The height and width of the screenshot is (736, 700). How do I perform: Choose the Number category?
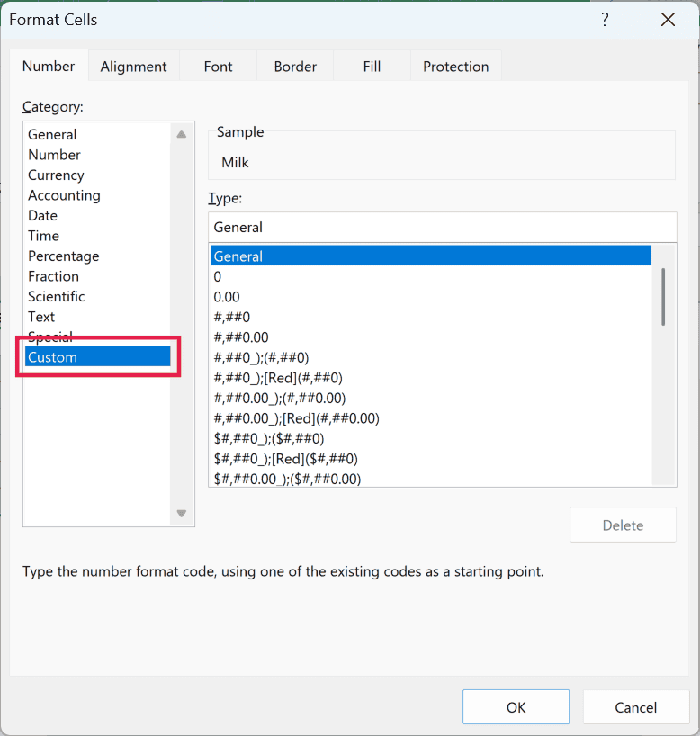pyautogui.click(x=98, y=155)
